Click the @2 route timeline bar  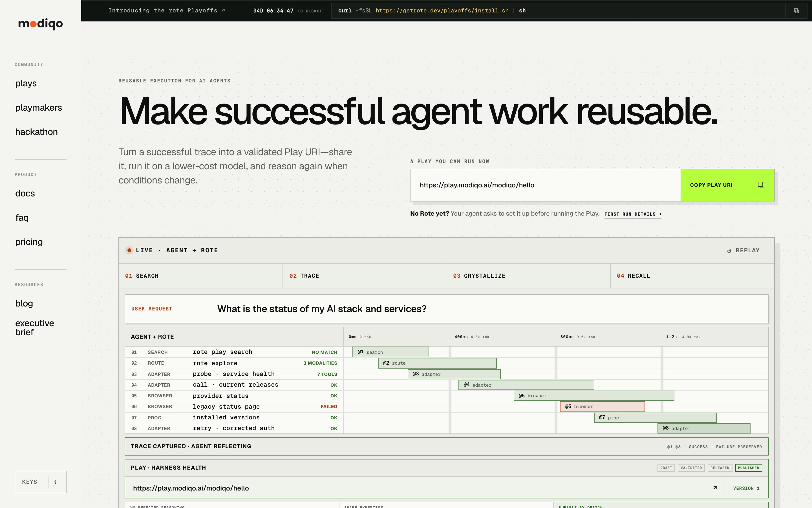pos(438,363)
